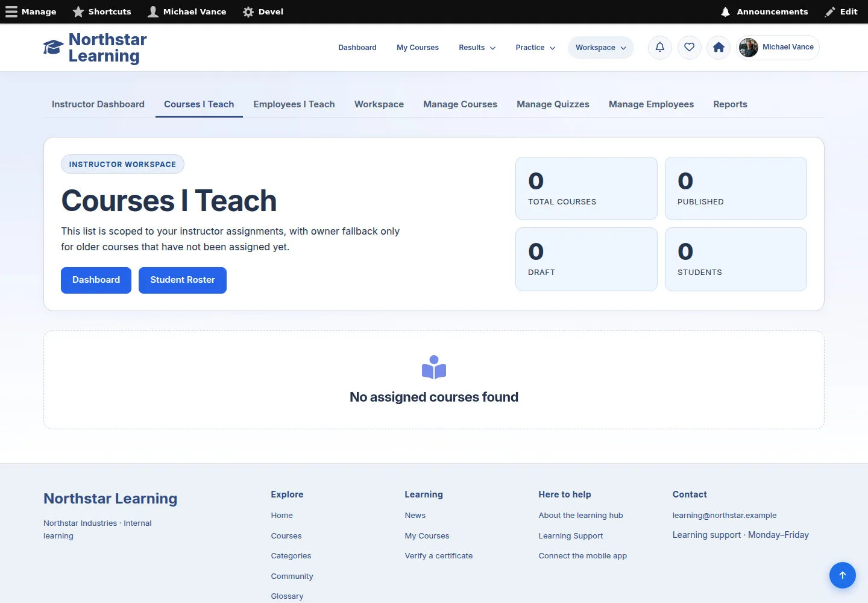Click the Devel gear toolbar item
Image resolution: width=868 pixels, height=603 pixels.
point(263,11)
